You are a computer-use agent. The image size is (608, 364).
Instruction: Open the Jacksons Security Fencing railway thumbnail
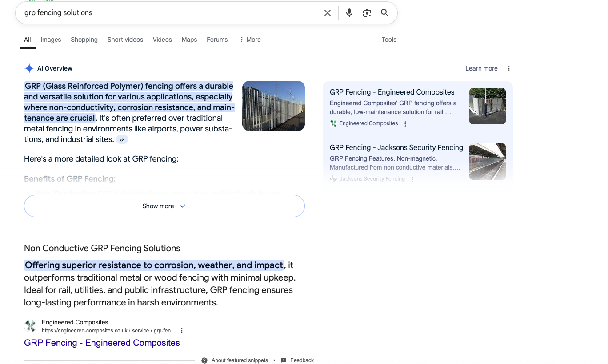pos(488,162)
